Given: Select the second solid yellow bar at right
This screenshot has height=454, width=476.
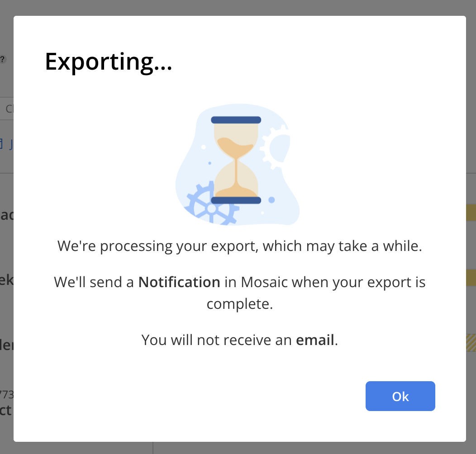Looking at the screenshot, I should pyautogui.click(x=471, y=278).
